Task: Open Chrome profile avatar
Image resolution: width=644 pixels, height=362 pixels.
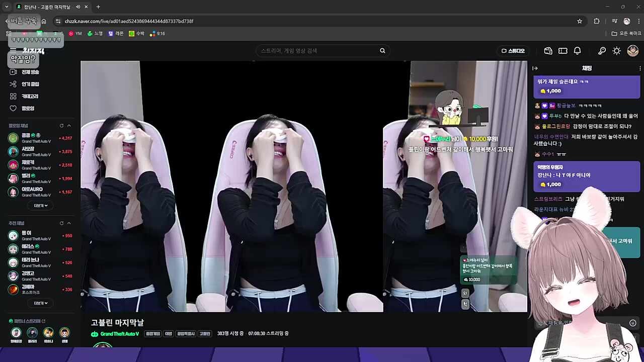Action: pyautogui.click(x=626, y=21)
